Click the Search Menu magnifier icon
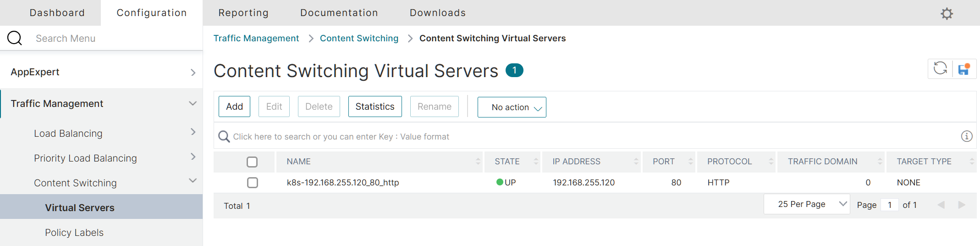This screenshot has width=980, height=246. click(15, 38)
